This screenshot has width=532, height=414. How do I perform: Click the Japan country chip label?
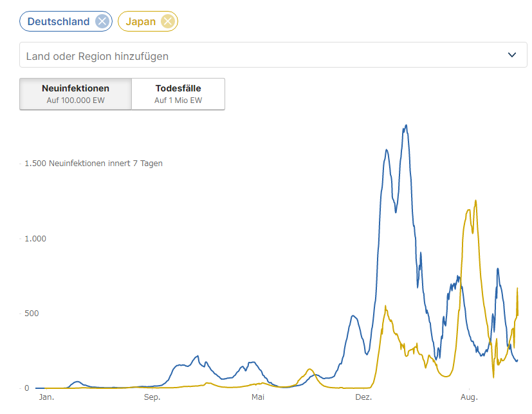click(140, 21)
